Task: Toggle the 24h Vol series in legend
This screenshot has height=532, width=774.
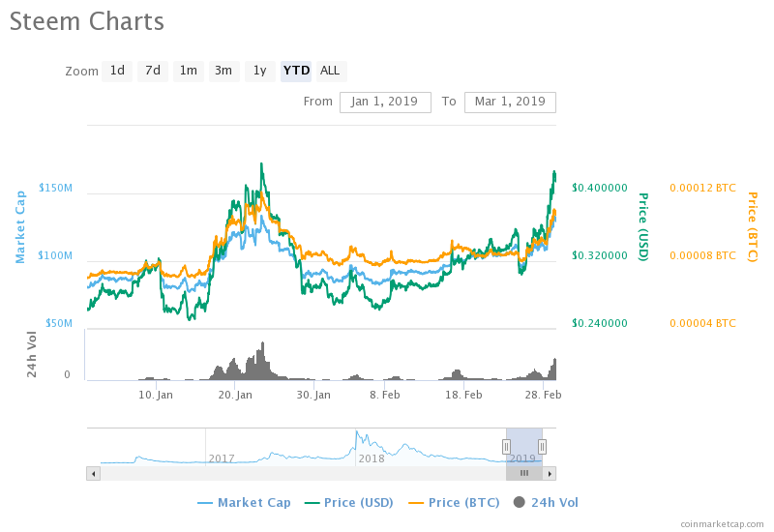Action: 546,503
